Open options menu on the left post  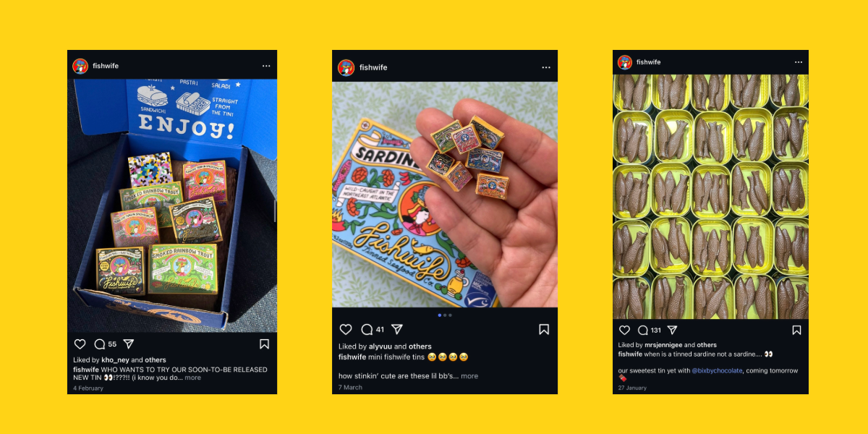click(266, 66)
